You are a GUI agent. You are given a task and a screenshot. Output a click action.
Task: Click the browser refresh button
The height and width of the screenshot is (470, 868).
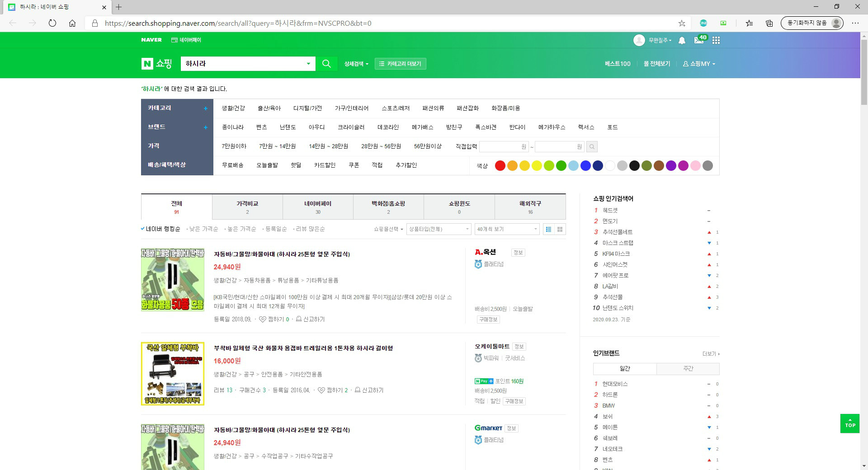[x=52, y=23]
